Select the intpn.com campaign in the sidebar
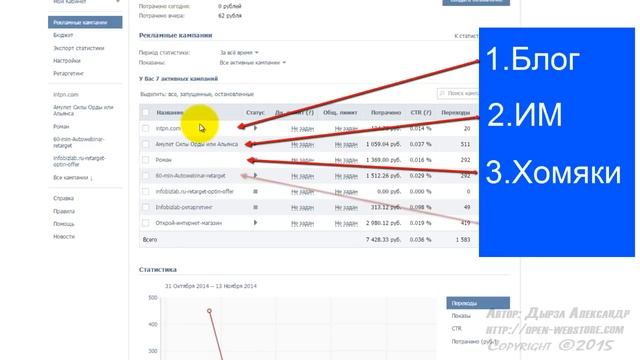This screenshot has width=640, height=360. click(66, 95)
